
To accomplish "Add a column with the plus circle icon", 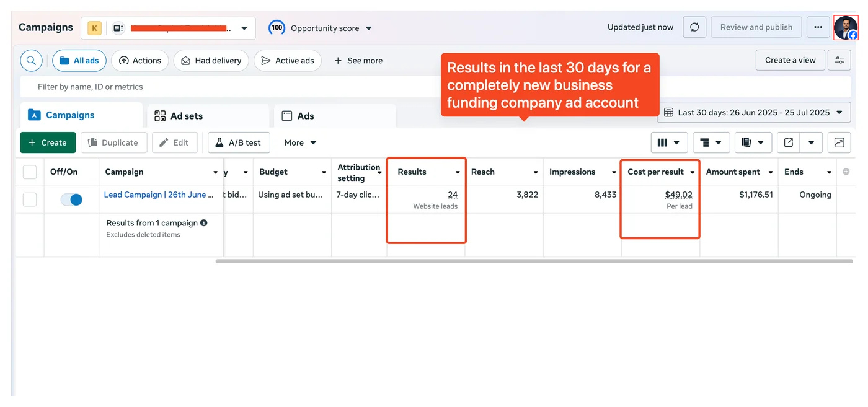I will [x=846, y=172].
